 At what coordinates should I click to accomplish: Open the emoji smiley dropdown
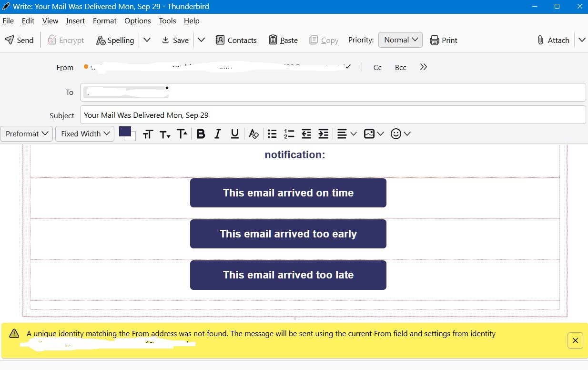click(x=401, y=134)
